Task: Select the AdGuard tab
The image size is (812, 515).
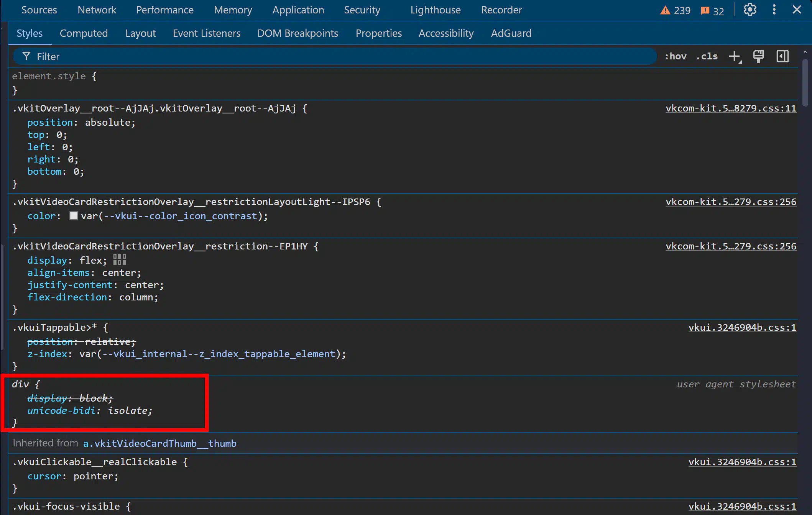Action: (511, 33)
